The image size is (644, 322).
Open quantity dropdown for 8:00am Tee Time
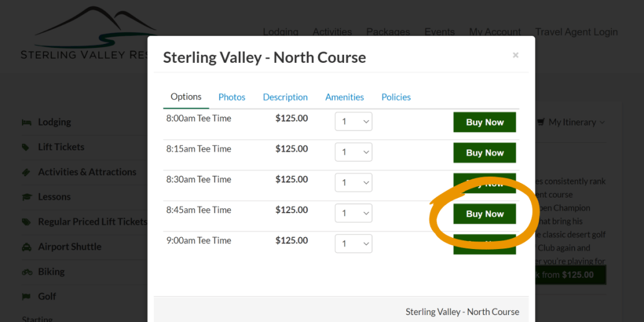tap(353, 121)
